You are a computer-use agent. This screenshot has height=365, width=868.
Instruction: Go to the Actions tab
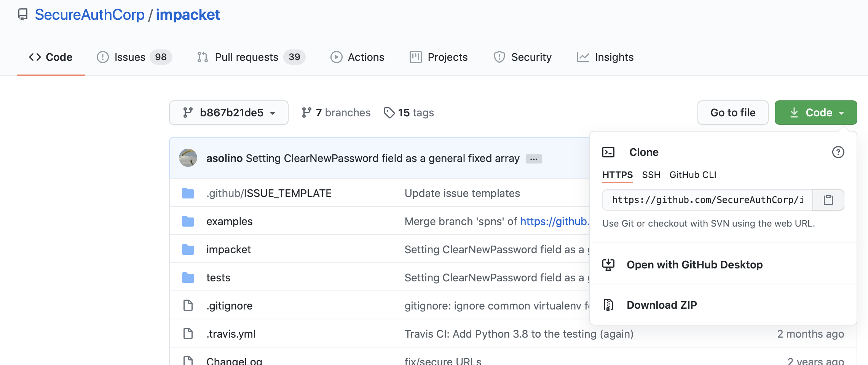(x=357, y=57)
